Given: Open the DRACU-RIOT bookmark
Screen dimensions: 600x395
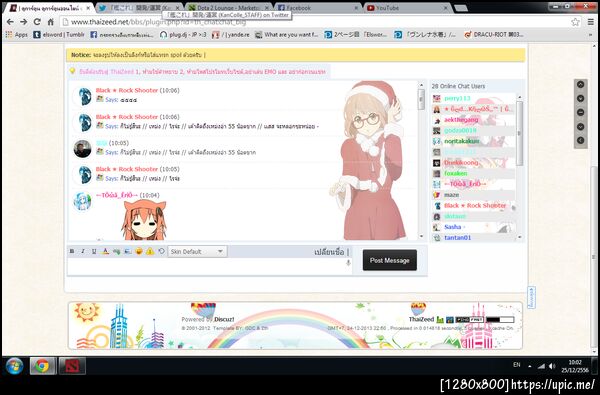Looking at the screenshot, I should click(494, 34).
